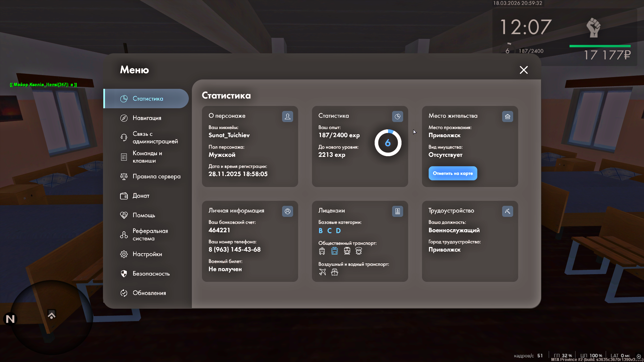Click the profile icon in Личная информация card

(x=287, y=211)
